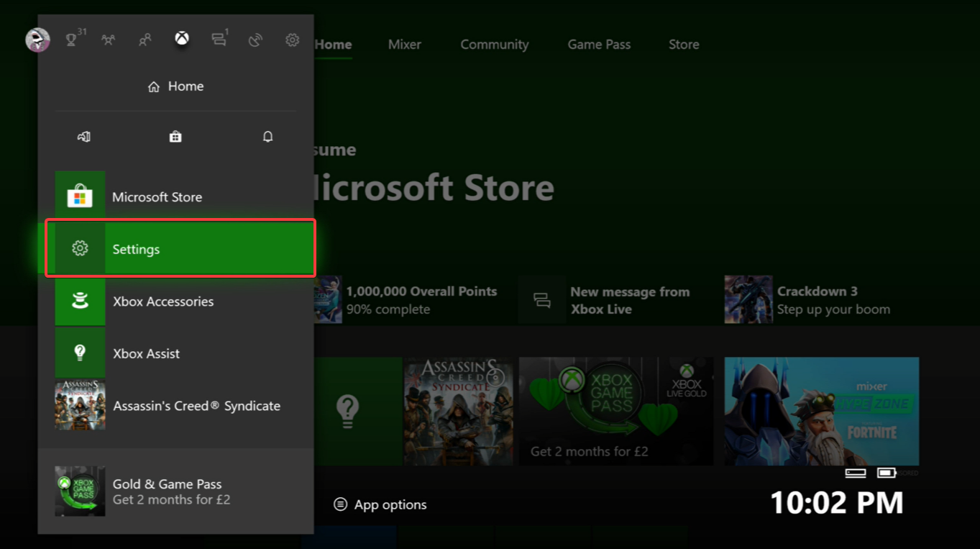Open the Messages chat tab icon
Viewport: 980px width, 549px height.
[219, 40]
